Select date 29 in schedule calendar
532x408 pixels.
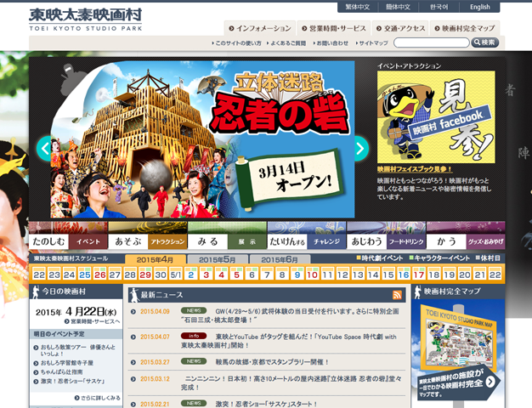pos(145,274)
